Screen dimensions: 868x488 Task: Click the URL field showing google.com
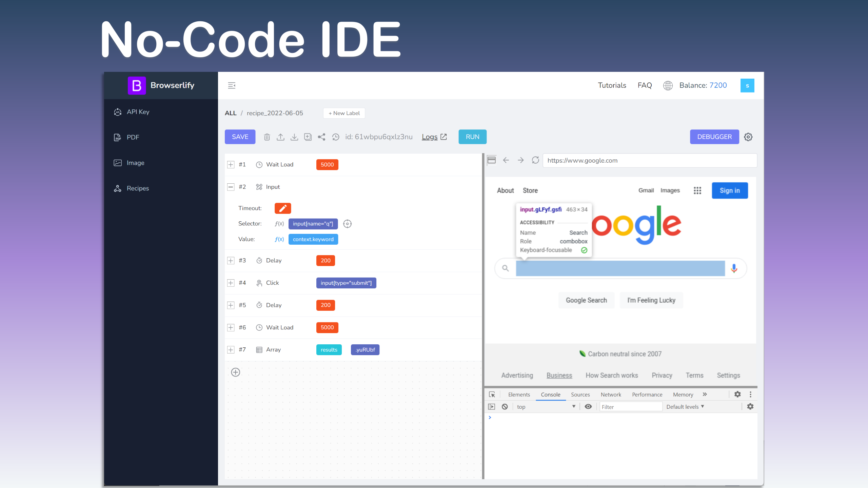[650, 161]
